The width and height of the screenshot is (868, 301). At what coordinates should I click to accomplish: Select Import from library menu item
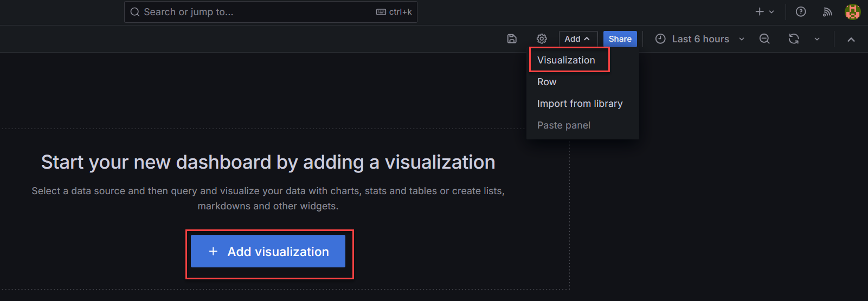point(580,104)
